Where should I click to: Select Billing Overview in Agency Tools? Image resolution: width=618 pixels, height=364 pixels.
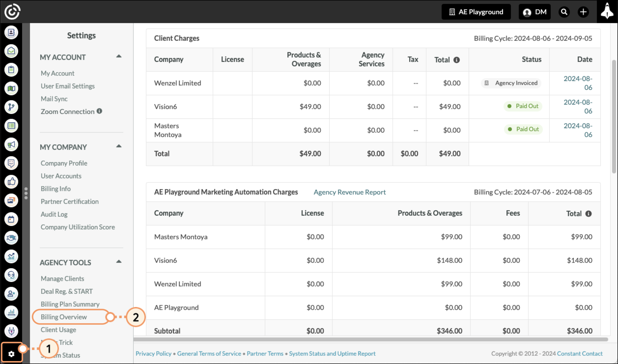(64, 317)
